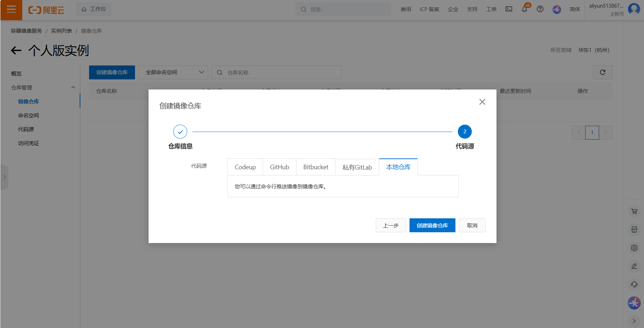Open the hamburger navigation menu
The height and width of the screenshot is (328, 644).
tap(11, 9)
